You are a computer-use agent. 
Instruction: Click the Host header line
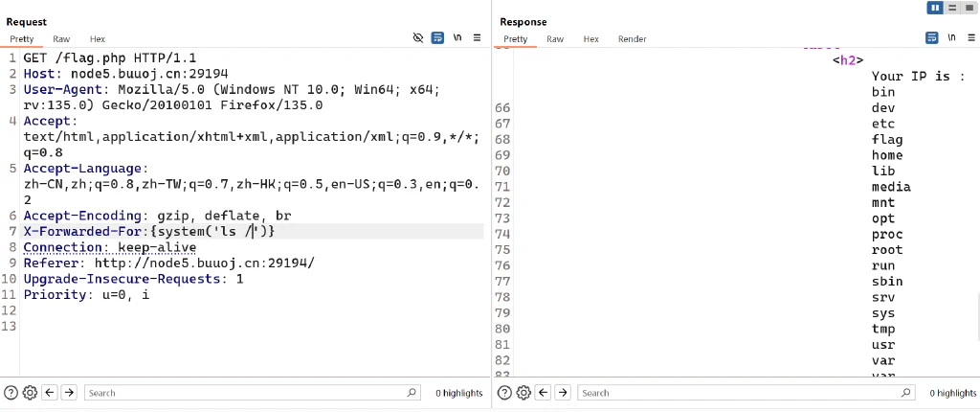click(125, 74)
